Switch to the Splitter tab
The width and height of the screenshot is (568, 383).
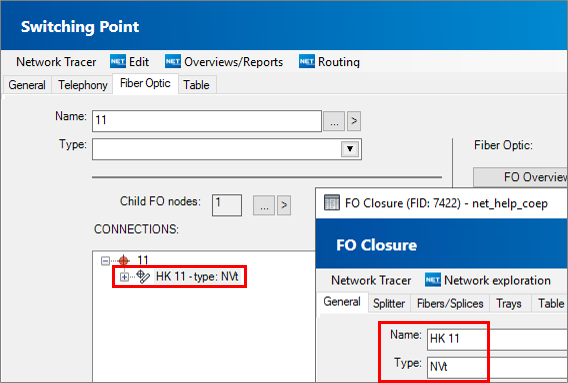tap(389, 303)
